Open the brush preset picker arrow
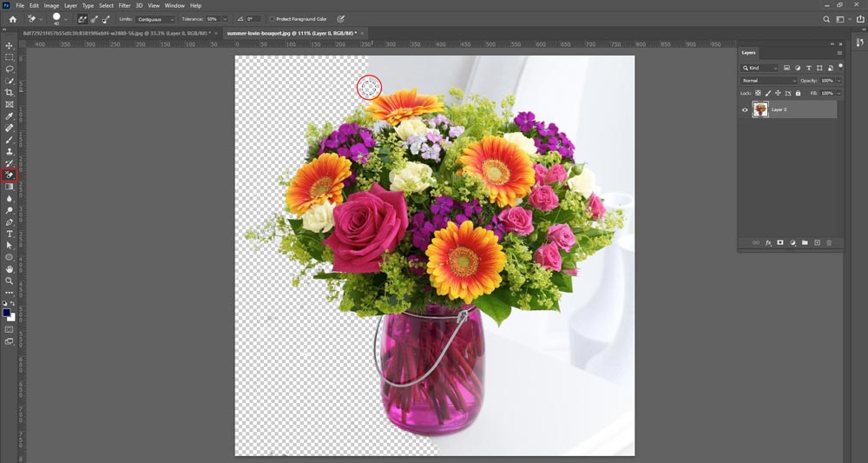Image resolution: width=868 pixels, height=463 pixels. pyautogui.click(x=66, y=19)
